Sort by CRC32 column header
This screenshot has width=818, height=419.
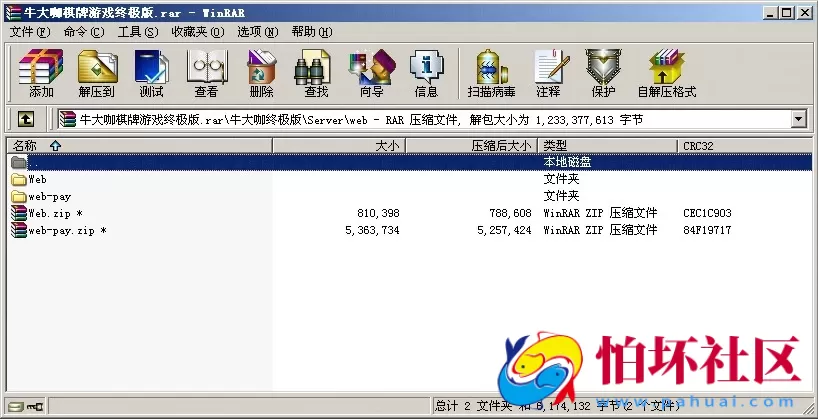744,146
